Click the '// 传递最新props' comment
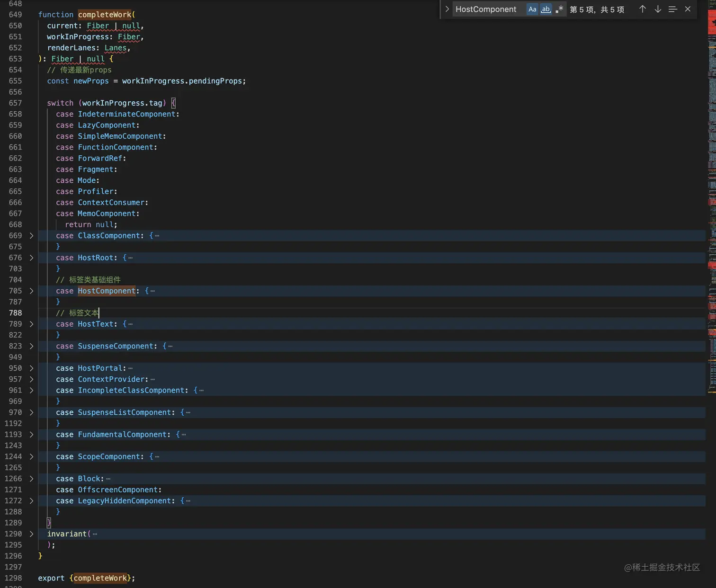The width and height of the screenshot is (716, 588). tap(79, 70)
